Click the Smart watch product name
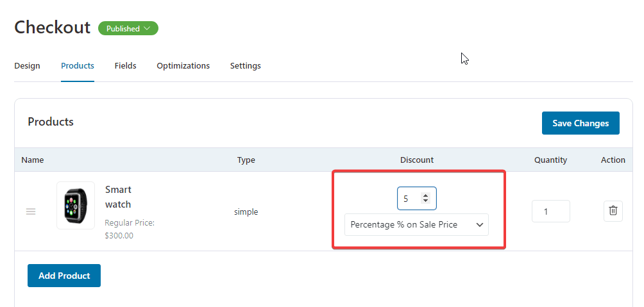Viewport: 644px width, 307px height. 118,197
